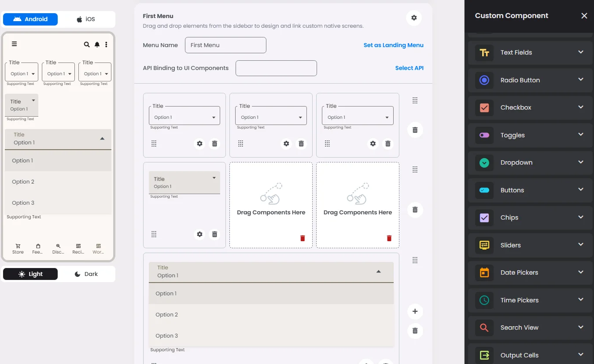This screenshot has width=594, height=364.
Task: Close the Custom Component panel
Action: tap(584, 16)
